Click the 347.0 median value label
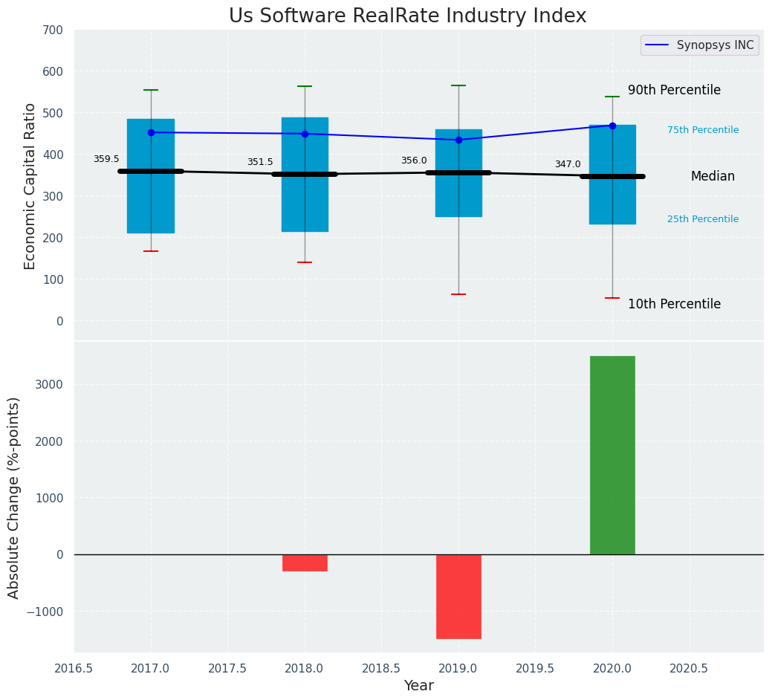Image resolution: width=772 pixels, height=700 pixels. point(568,164)
